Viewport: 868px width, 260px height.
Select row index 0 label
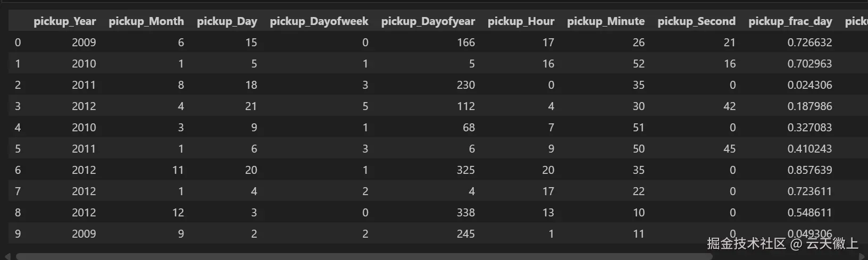(x=18, y=43)
